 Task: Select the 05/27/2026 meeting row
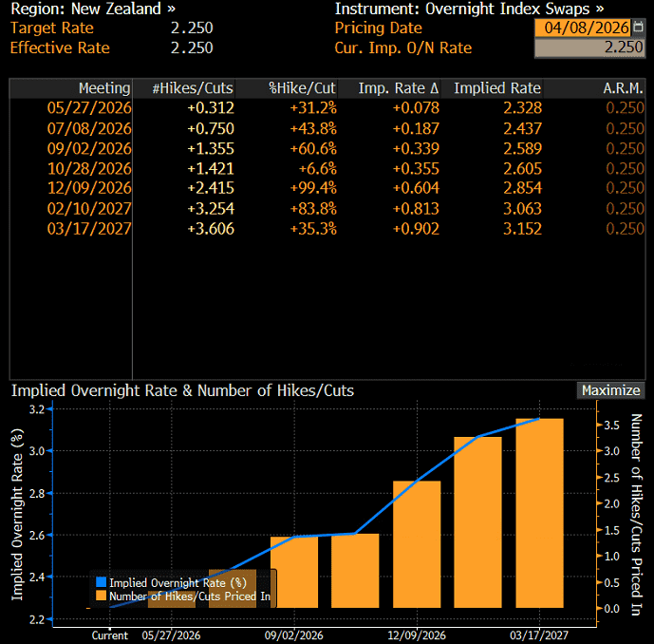click(x=89, y=108)
